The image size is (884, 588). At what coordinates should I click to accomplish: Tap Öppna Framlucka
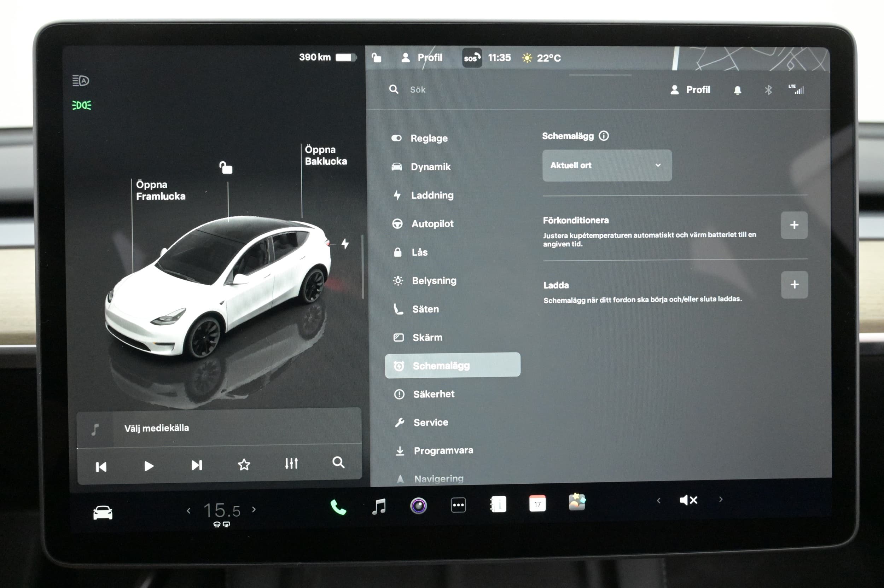[161, 191]
